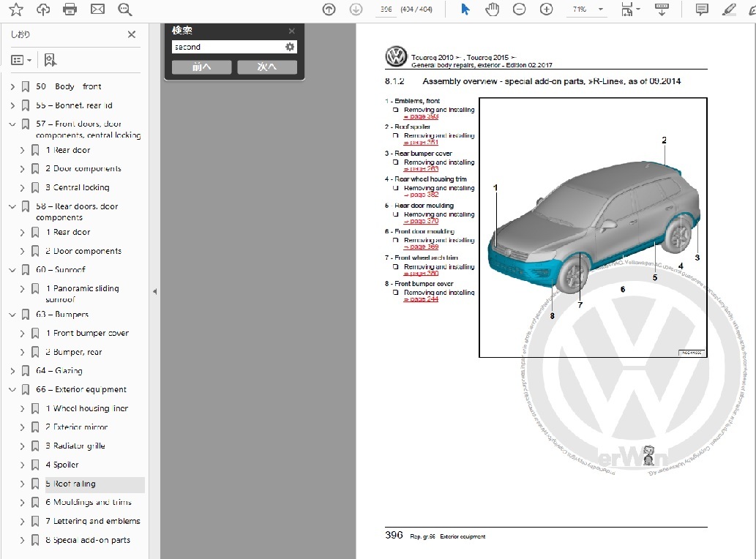Screen dimensions: 756x559
Task: Collapse the bookmarks pane with side arrow
Action: [154, 291]
